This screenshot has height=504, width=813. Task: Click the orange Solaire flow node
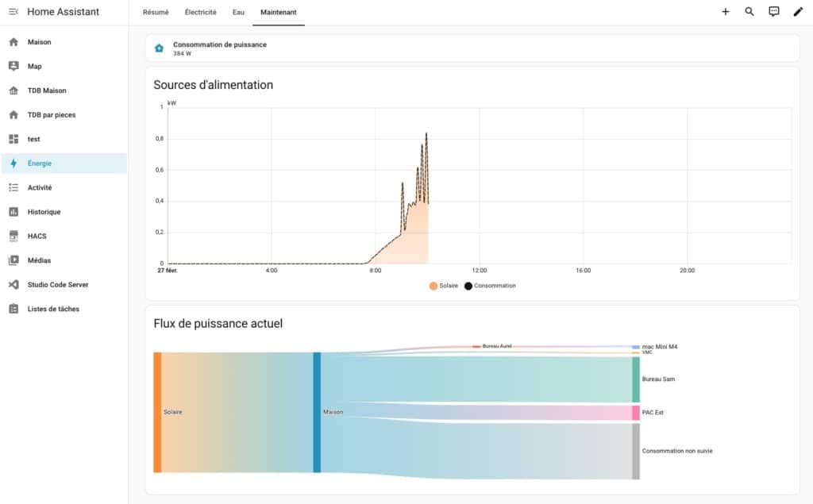click(x=157, y=412)
